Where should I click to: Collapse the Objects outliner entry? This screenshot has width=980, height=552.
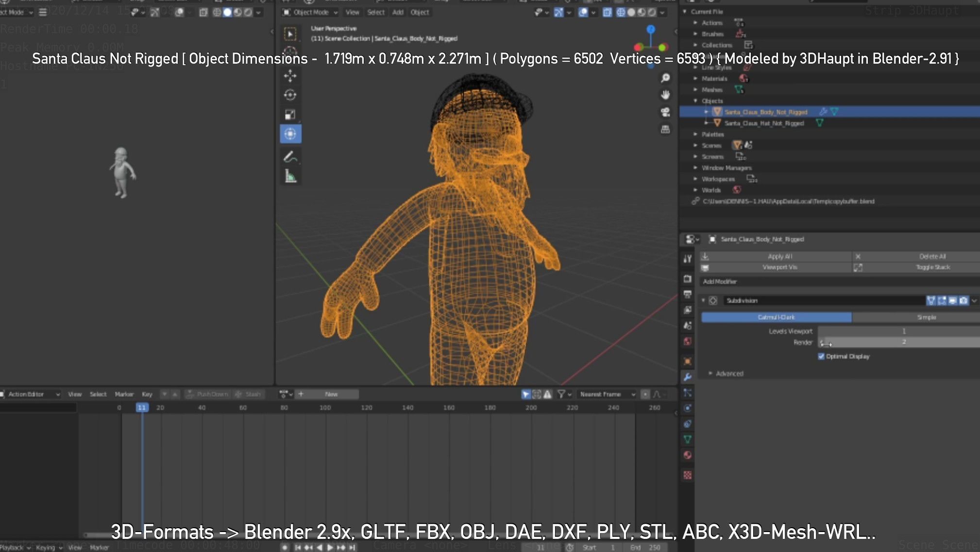click(695, 101)
